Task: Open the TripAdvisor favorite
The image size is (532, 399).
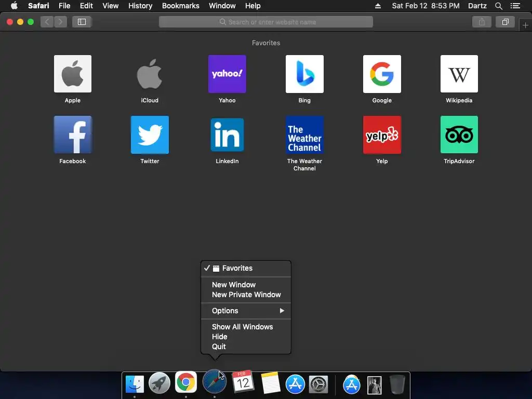Action: coord(459,135)
